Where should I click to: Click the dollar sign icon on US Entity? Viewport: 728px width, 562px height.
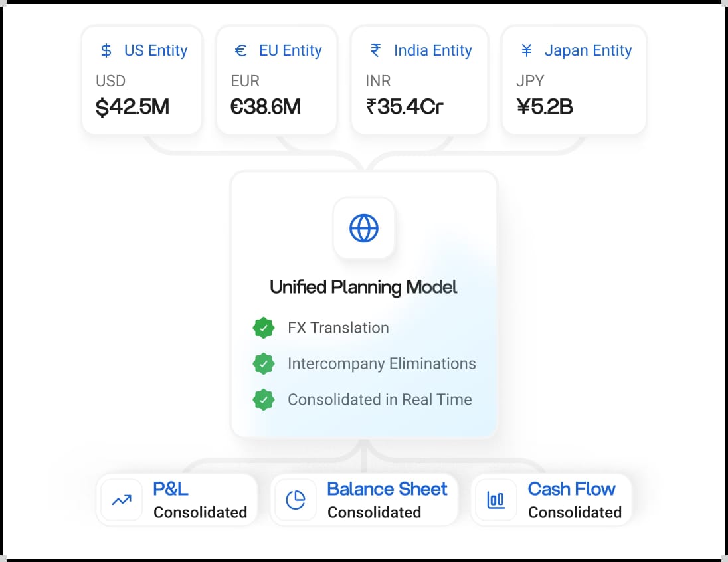[x=106, y=50]
